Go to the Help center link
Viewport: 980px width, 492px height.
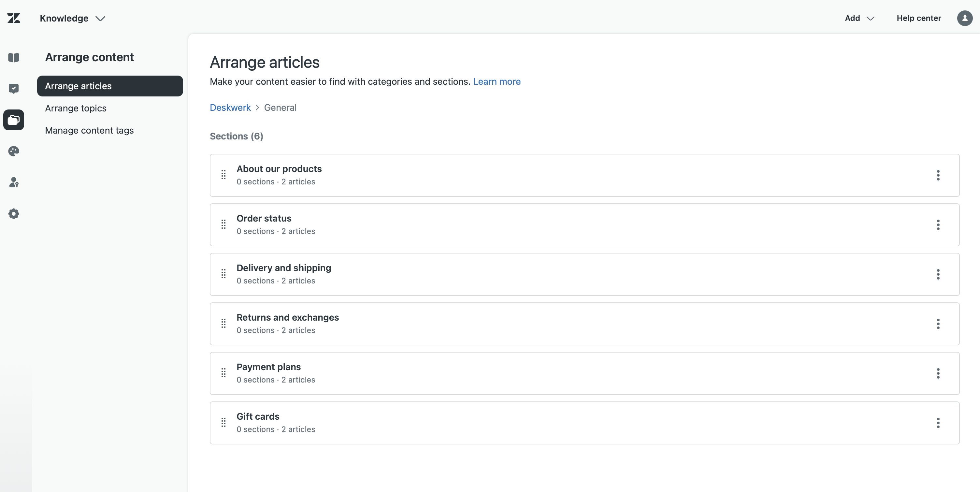918,18
